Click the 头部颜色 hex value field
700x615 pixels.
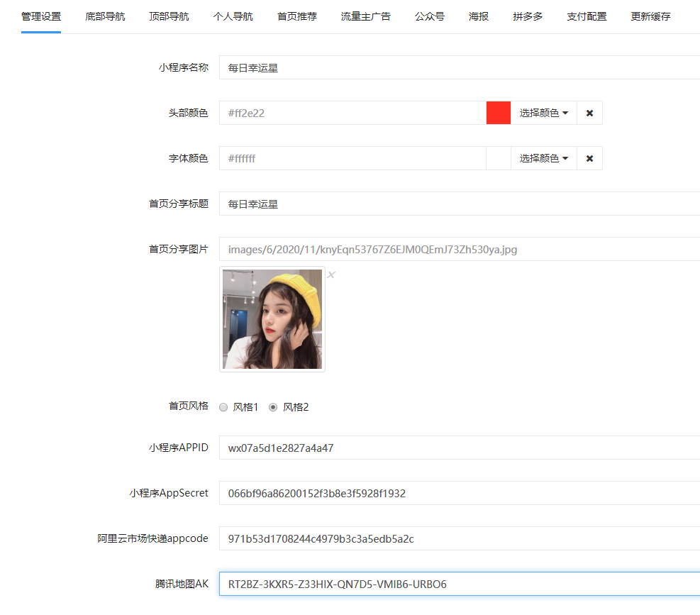352,113
